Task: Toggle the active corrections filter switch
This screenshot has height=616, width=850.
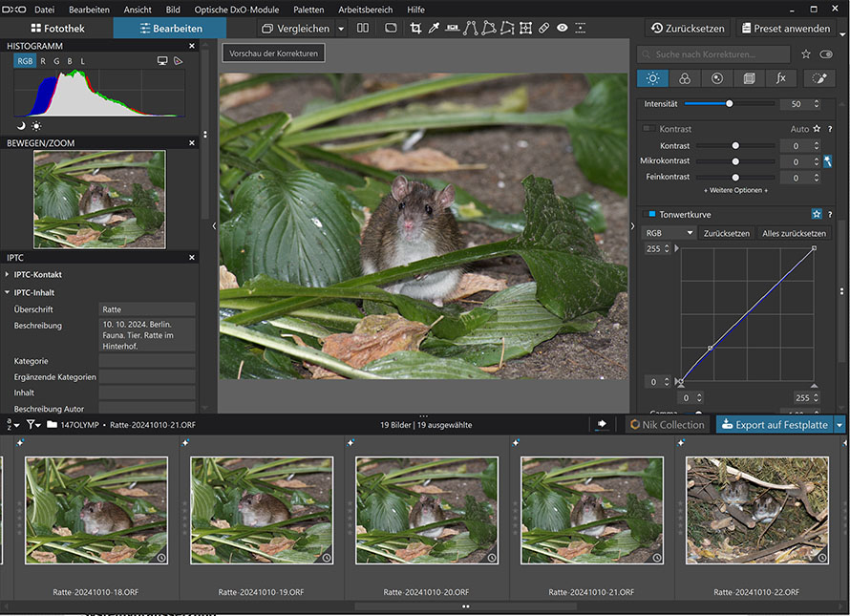Action: pos(826,54)
